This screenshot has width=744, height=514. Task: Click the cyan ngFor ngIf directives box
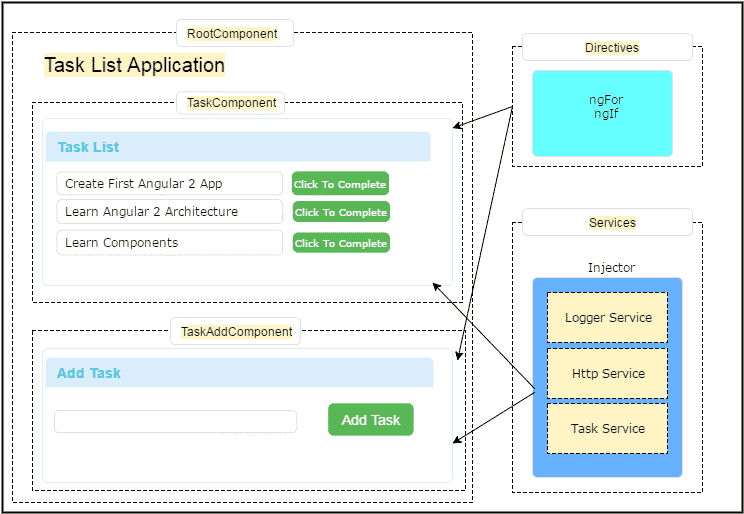pos(602,113)
